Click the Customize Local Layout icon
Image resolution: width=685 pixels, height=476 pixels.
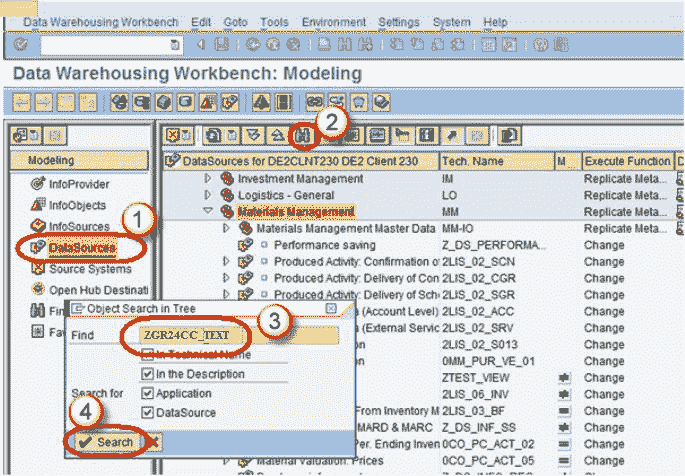pos(561,45)
